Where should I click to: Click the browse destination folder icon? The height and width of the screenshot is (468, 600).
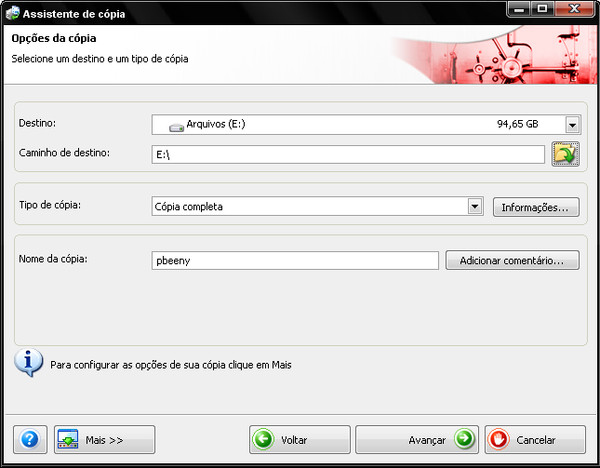(565, 154)
